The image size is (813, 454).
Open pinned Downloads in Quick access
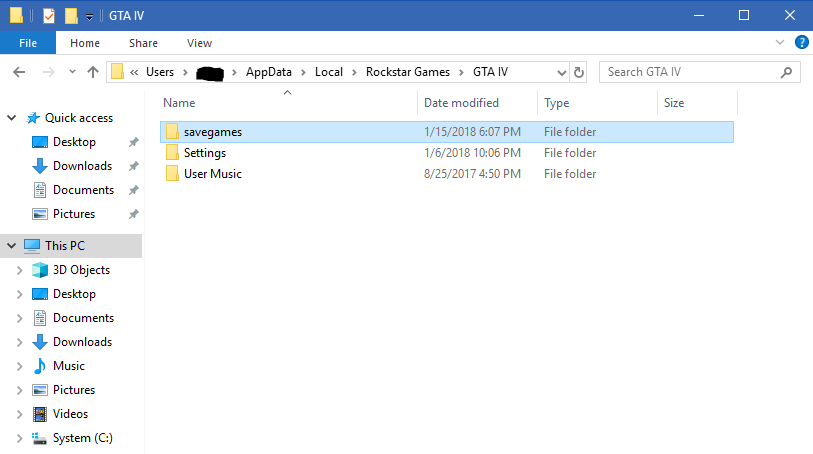tap(82, 166)
